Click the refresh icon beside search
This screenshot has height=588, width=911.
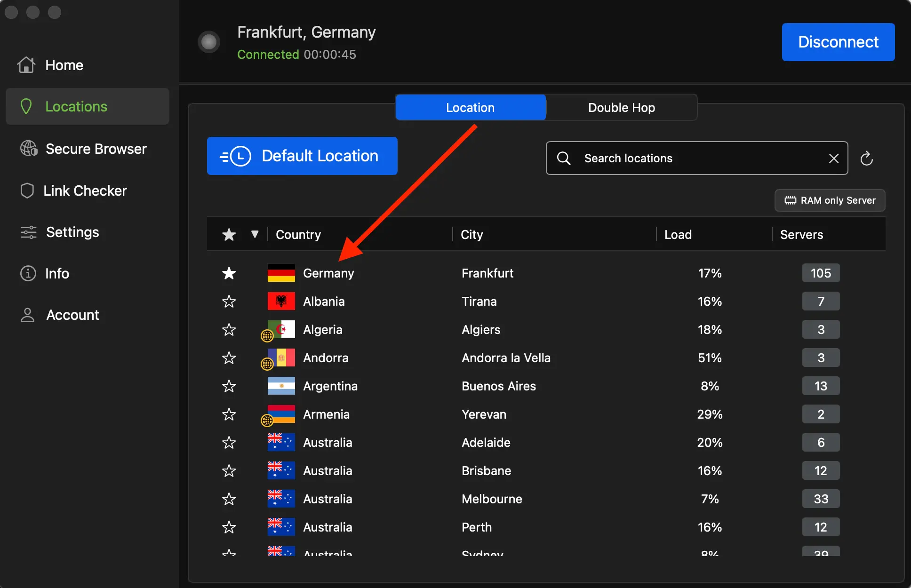pos(867,159)
